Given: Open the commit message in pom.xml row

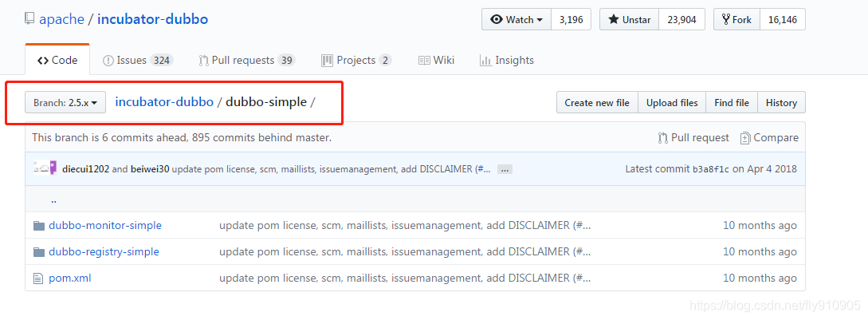Looking at the screenshot, I should point(405,278).
